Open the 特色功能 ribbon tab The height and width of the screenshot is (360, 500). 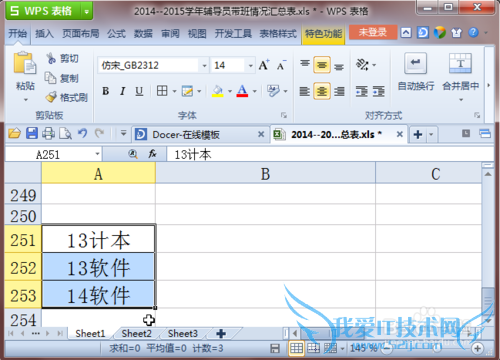tap(323, 34)
